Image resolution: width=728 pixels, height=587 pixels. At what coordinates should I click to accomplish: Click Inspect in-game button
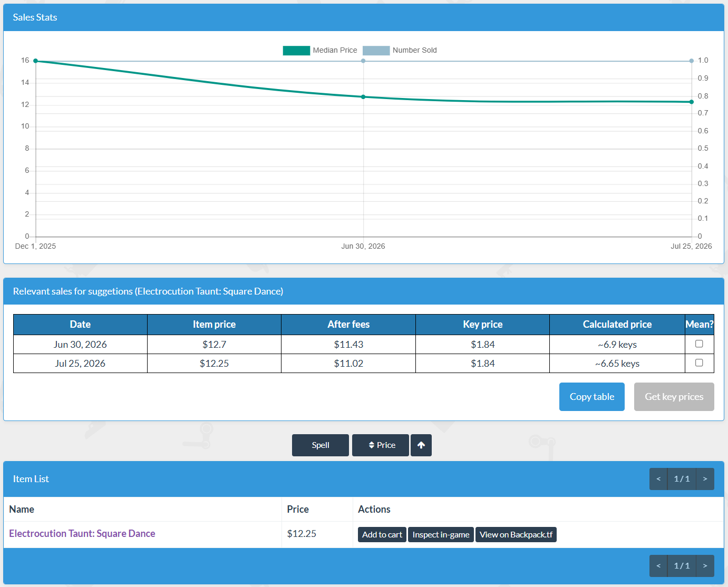441,535
